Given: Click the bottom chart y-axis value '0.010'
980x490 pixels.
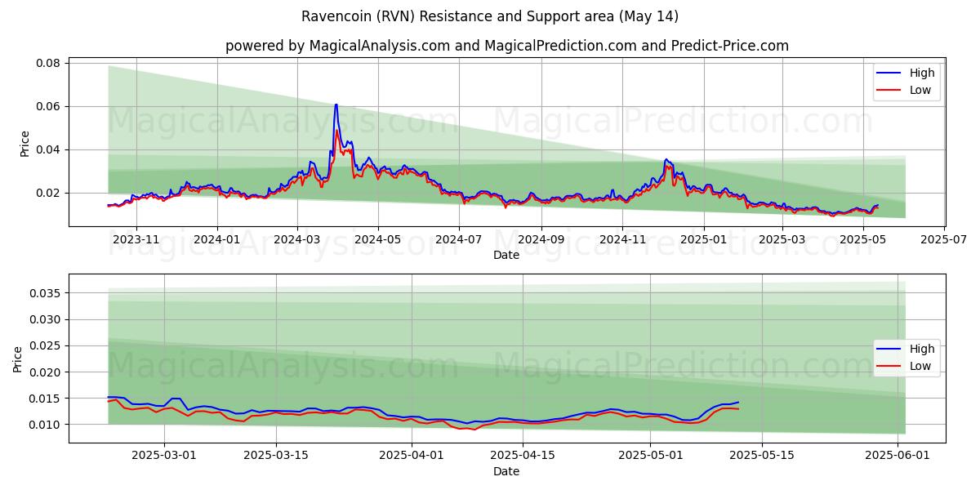Looking at the screenshot, I should [x=46, y=425].
